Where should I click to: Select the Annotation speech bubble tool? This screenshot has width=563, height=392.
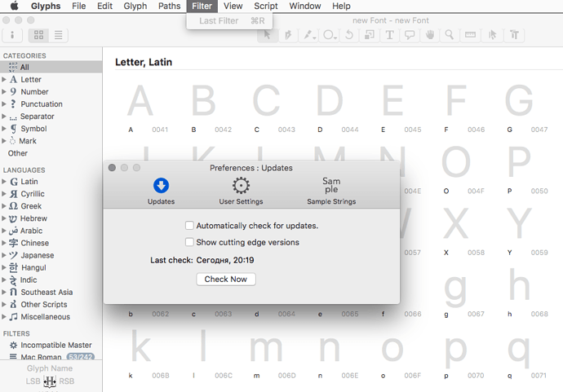[410, 35]
